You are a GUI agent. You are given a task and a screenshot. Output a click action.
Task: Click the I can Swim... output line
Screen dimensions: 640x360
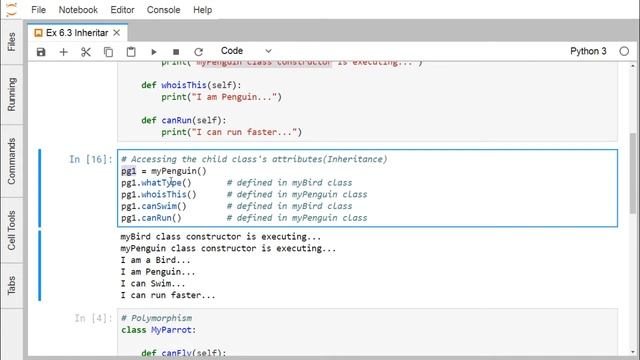click(x=153, y=284)
